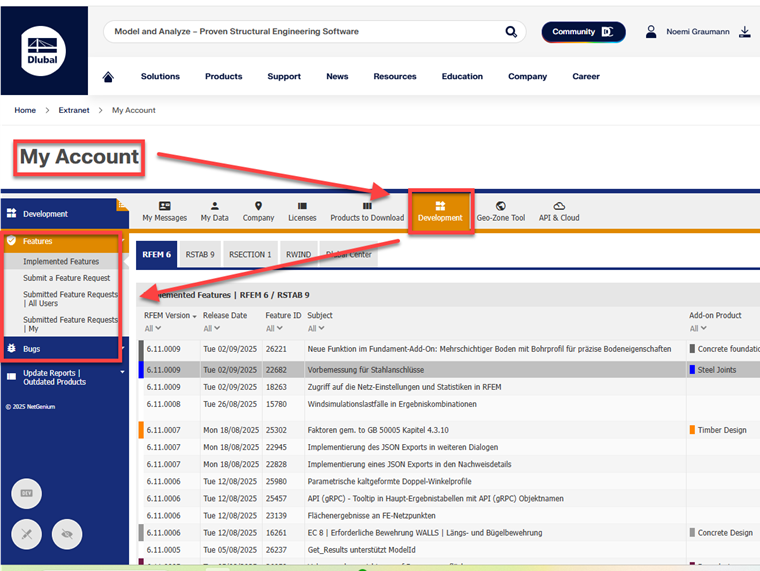The image size is (760, 571).
Task: Click the Dlubal logo
Action: point(43,50)
